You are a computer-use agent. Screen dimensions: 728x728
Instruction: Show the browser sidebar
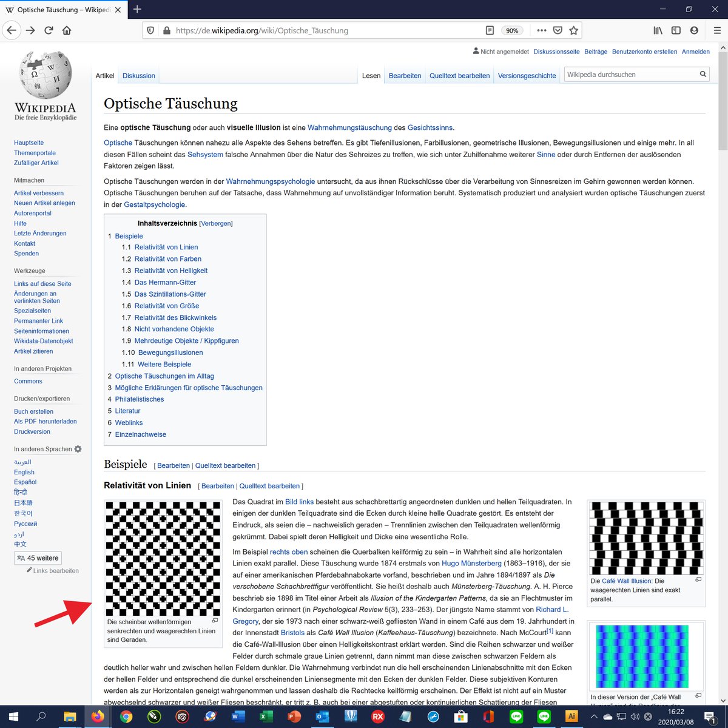[x=676, y=30]
